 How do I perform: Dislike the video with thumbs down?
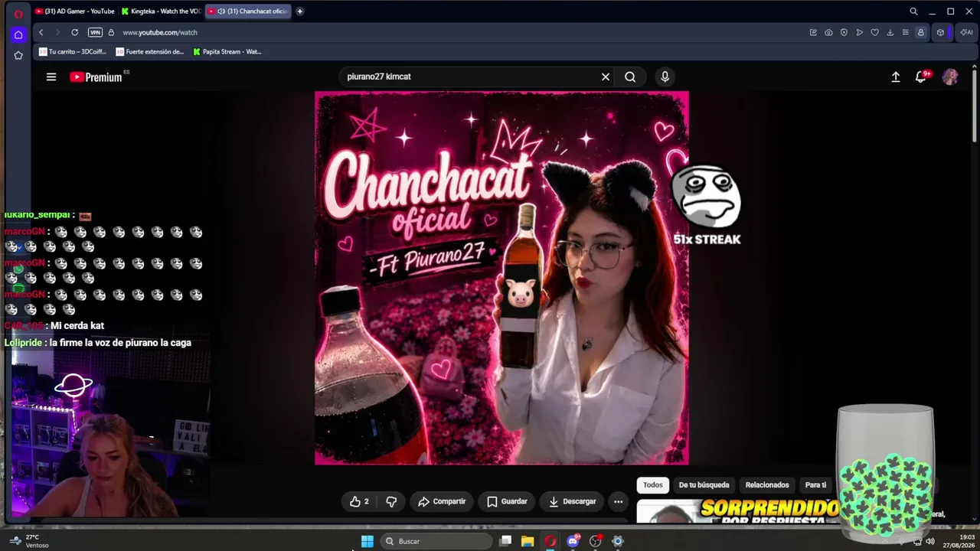point(391,501)
